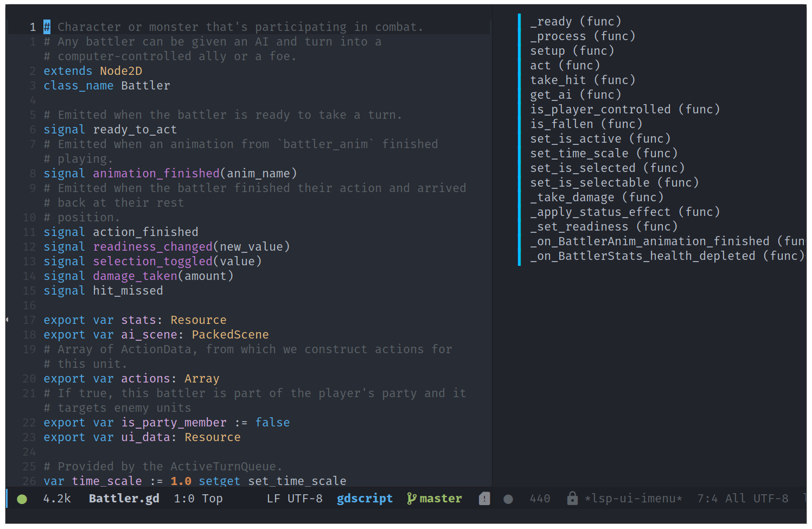Select the *lsp-ui-imenu* buffer name
The height and width of the screenshot is (529, 812).
(x=633, y=499)
